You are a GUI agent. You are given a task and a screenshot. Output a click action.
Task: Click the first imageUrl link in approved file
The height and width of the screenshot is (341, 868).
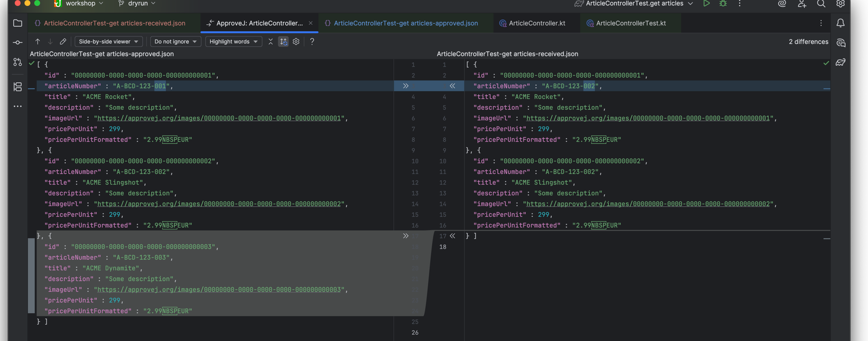tap(219, 118)
